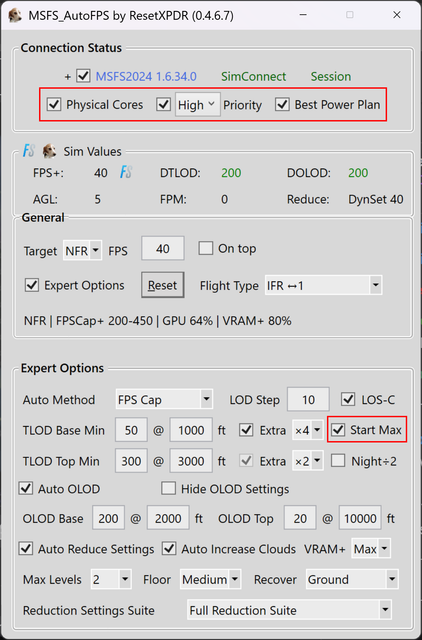This screenshot has height=640, width=422.
Task: Toggle the Physical Cores checkbox
Action: (54, 104)
